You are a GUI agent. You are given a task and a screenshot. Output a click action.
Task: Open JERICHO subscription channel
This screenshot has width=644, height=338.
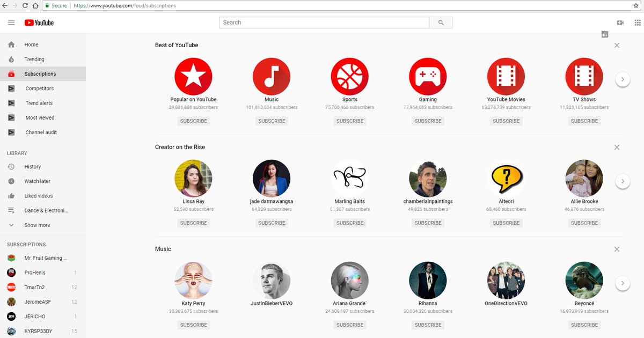pos(43,317)
